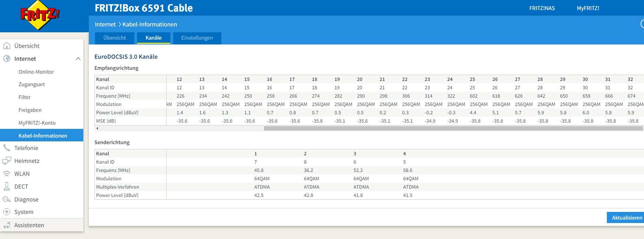Click the WLAN wifi icon

pyautogui.click(x=7, y=174)
